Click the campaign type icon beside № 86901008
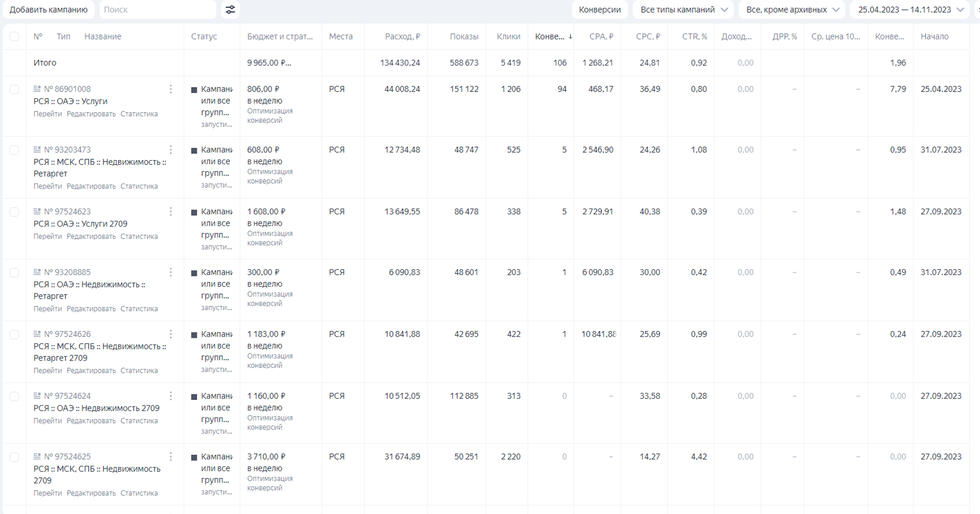The image size is (980, 514). 36,89
